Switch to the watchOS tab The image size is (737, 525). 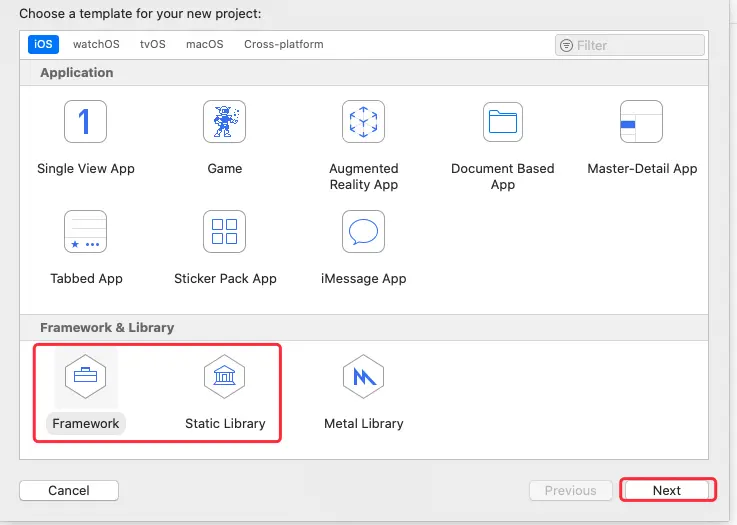pos(96,44)
